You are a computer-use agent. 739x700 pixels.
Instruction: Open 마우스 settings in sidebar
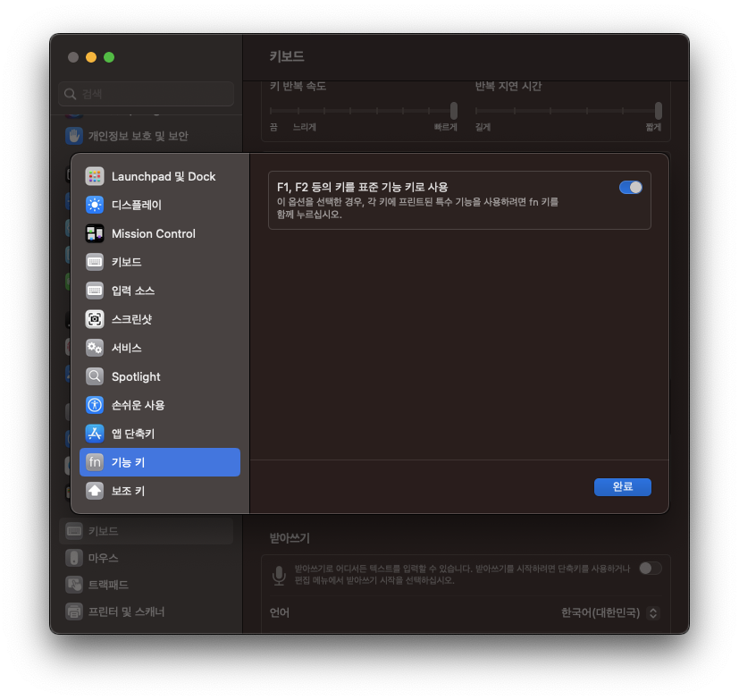pos(147,558)
